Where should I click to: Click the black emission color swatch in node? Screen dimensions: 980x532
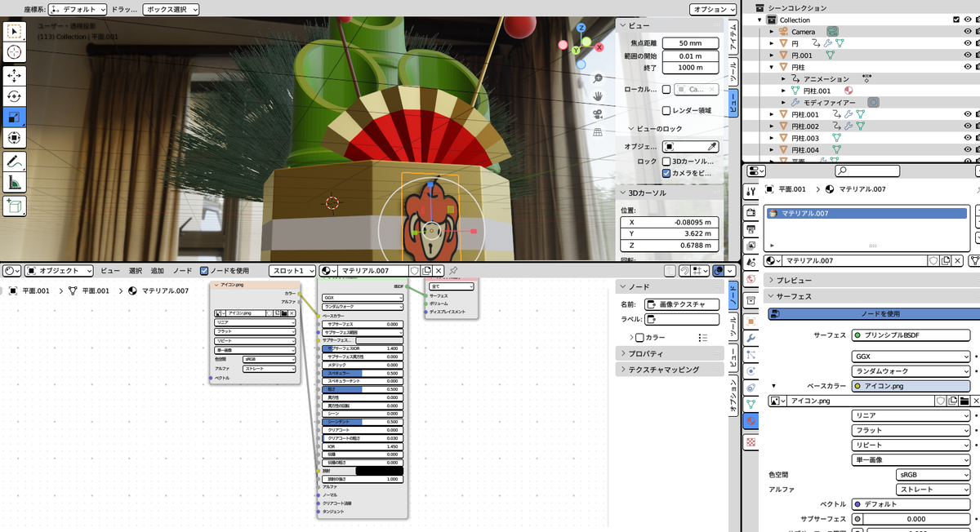click(x=379, y=471)
